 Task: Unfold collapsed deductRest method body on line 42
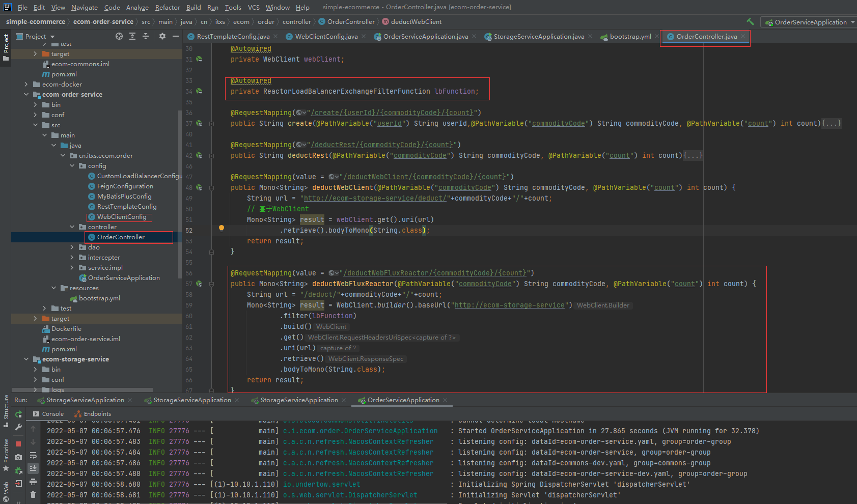tap(693, 156)
